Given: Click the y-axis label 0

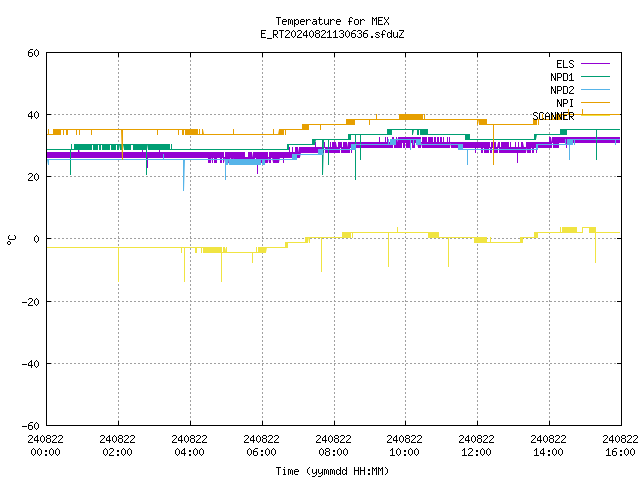Looking at the screenshot, I should (36, 239).
